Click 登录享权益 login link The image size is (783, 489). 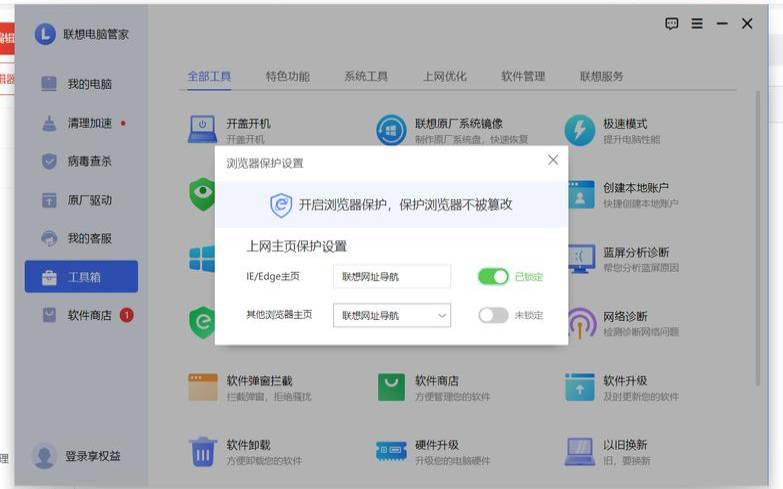click(93, 456)
